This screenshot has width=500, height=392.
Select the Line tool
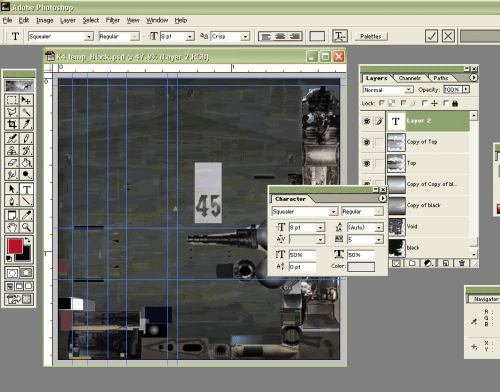point(26,201)
